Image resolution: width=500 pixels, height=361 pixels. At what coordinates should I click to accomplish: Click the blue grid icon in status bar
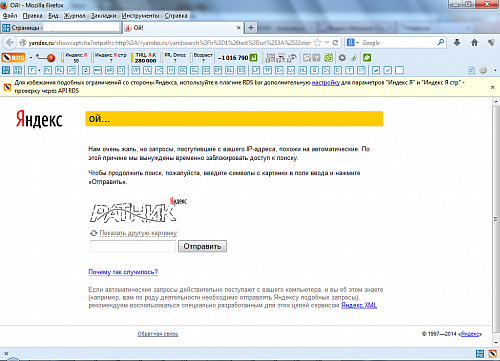click(x=480, y=353)
